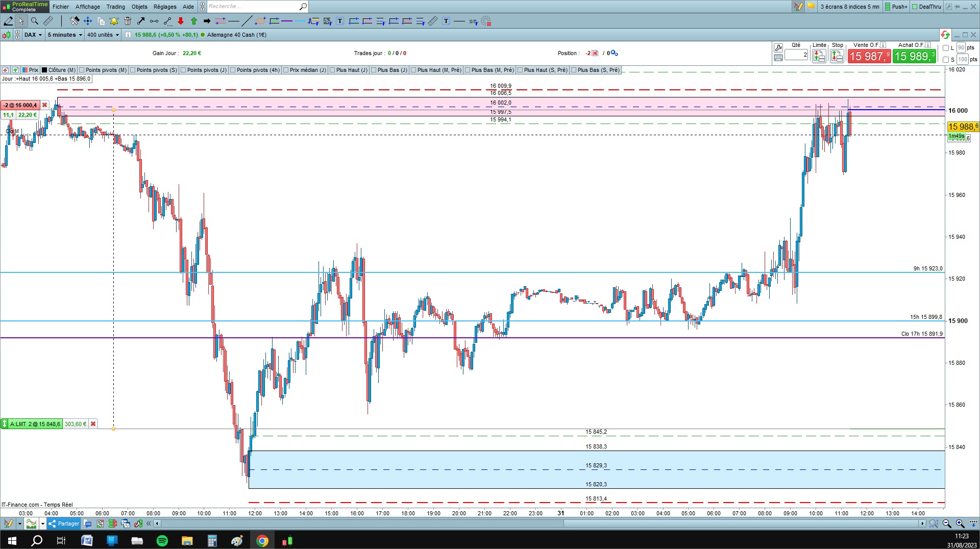Select the green up arrow tool

click(x=194, y=21)
